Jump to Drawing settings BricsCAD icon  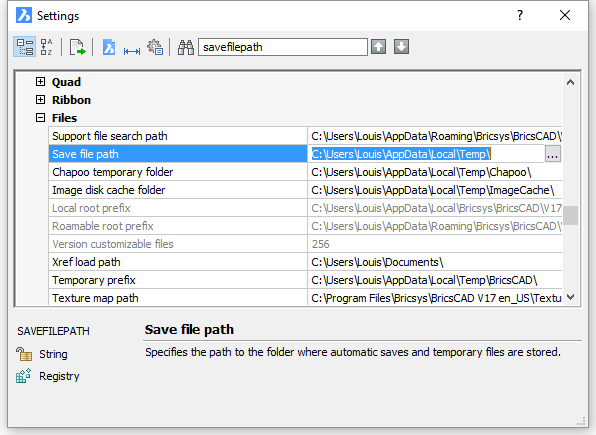(x=109, y=47)
